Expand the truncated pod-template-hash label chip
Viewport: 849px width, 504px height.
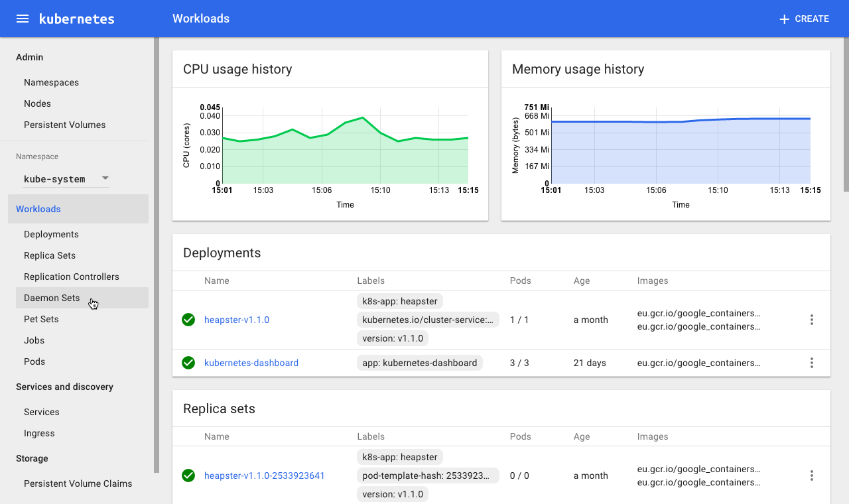(428, 475)
